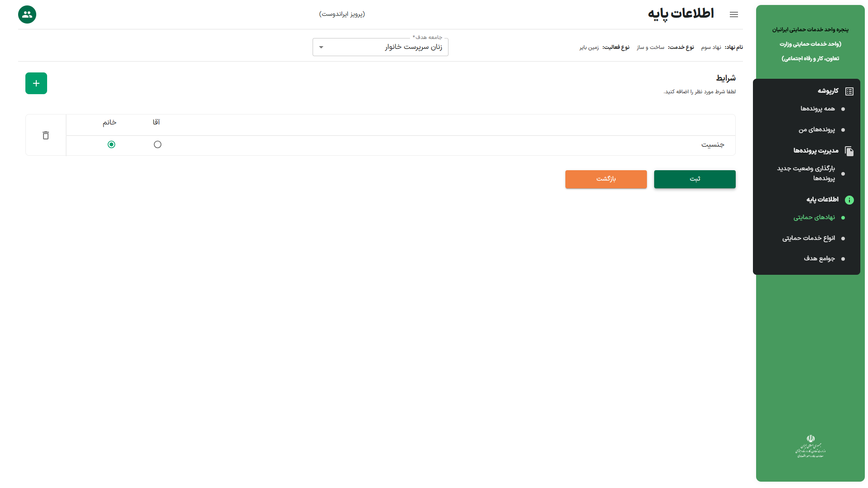Open همه پرونده‌ها in the sidebar
This screenshot has height=488, width=868.
817,109
